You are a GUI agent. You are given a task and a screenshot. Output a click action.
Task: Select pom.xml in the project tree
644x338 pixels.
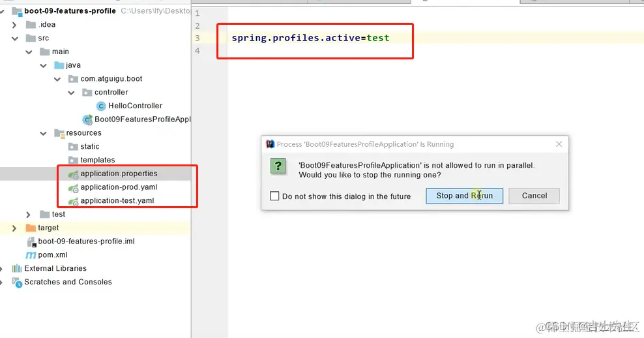click(53, 255)
